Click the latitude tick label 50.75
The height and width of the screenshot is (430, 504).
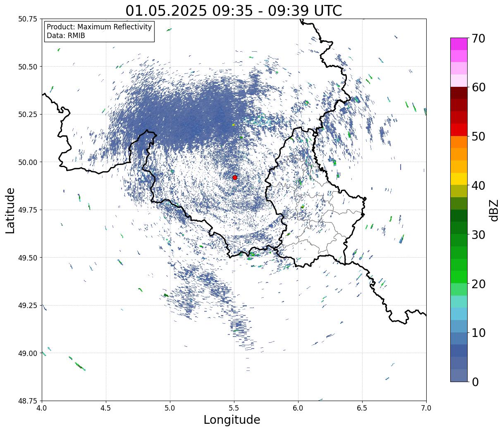[x=28, y=19]
